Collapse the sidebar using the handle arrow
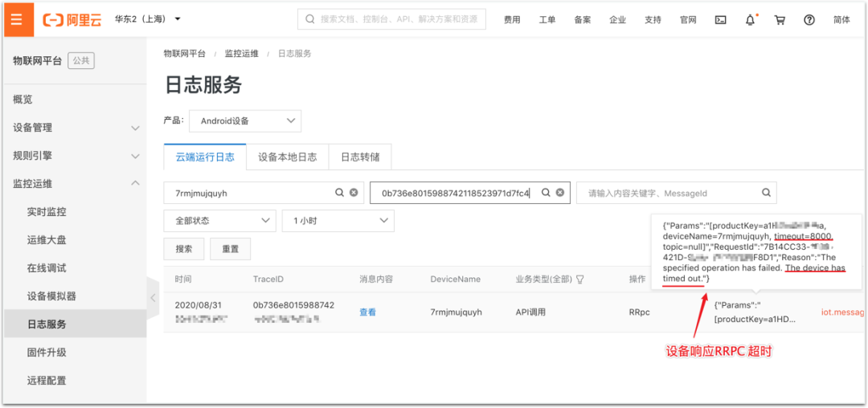 (154, 297)
